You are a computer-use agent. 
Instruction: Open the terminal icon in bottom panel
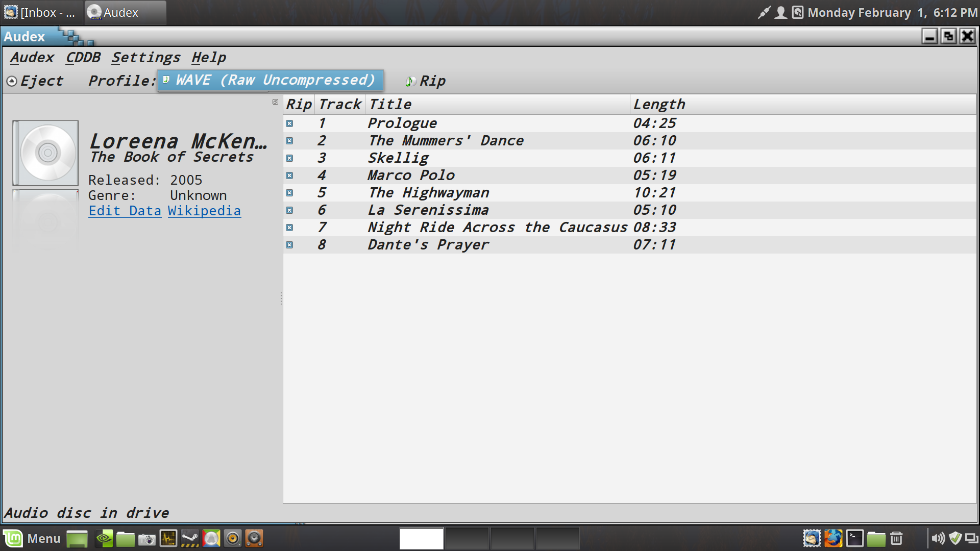[854, 538]
